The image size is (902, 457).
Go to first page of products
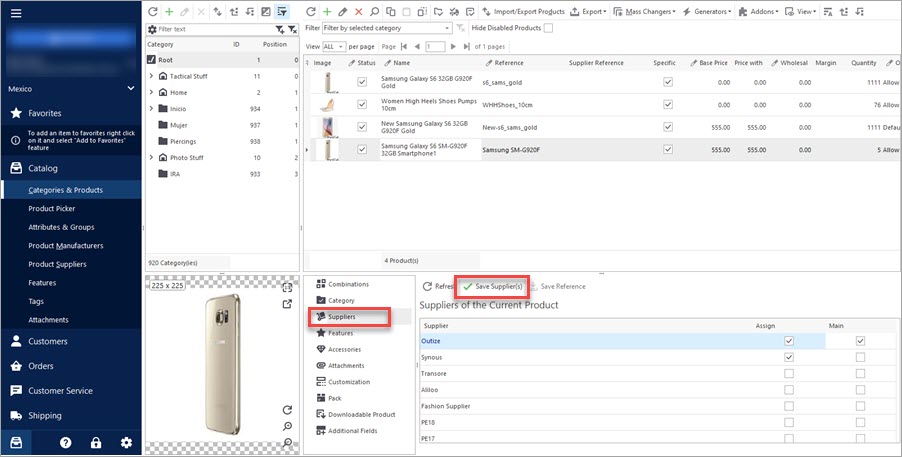404,47
